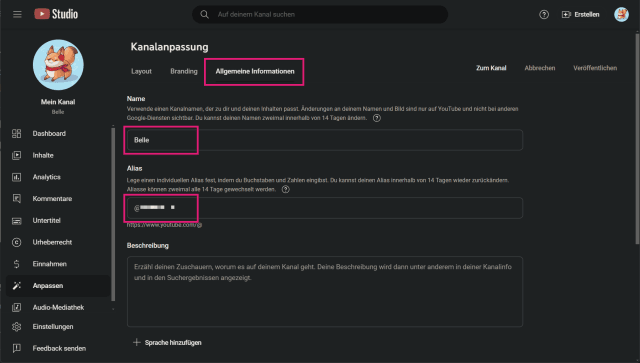Open the account avatar in top right
640x363 pixels.
[x=621, y=14]
